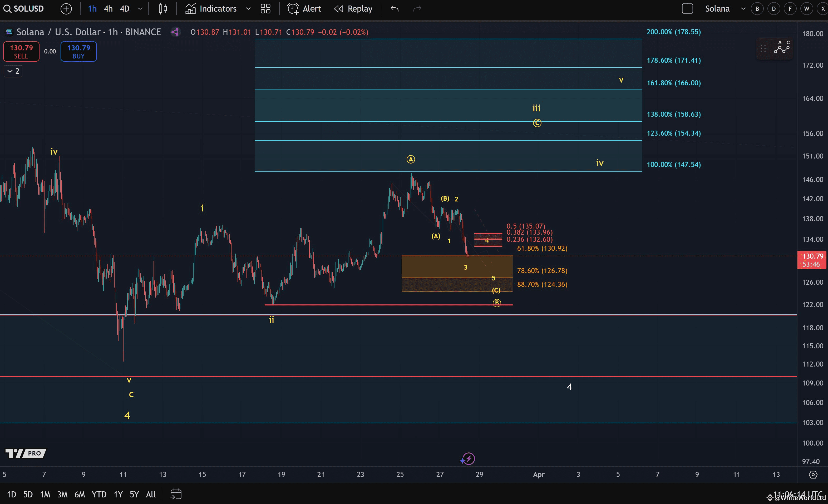The image size is (828, 504).
Task: Switch to the 4D timeframe
Action: click(x=125, y=9)
